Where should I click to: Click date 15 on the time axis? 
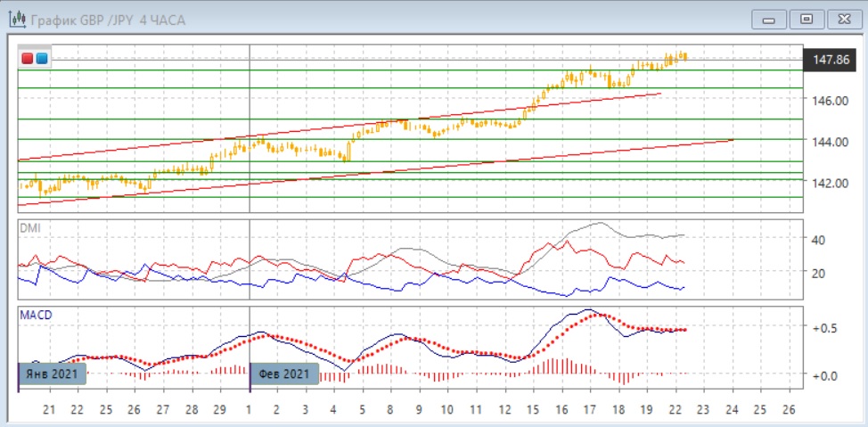[533, 409]
